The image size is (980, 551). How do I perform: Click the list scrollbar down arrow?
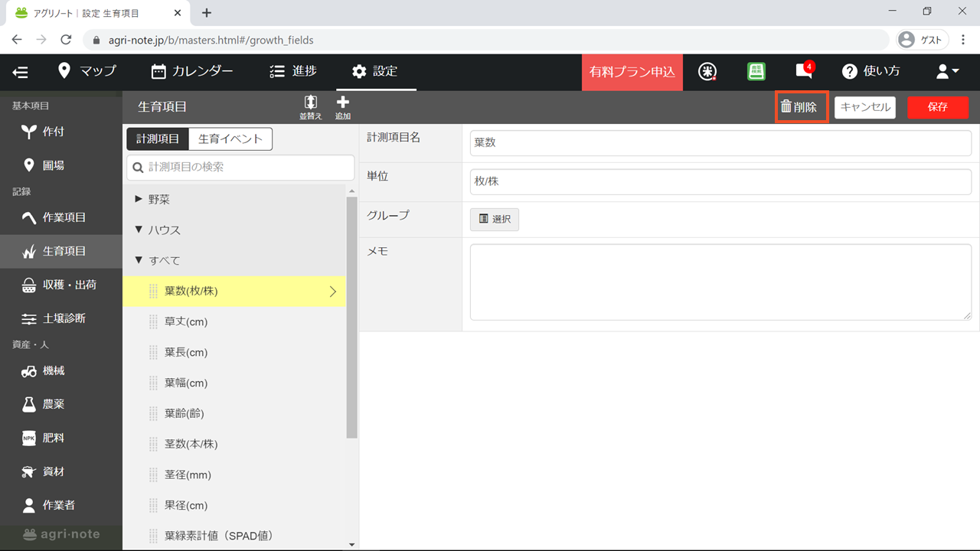352,545
